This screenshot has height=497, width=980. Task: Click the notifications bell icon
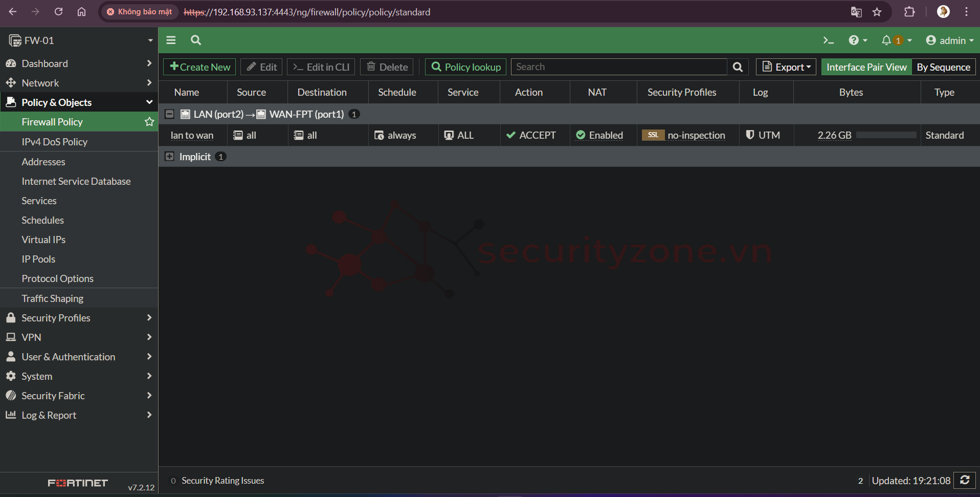[x=886, y=40]
